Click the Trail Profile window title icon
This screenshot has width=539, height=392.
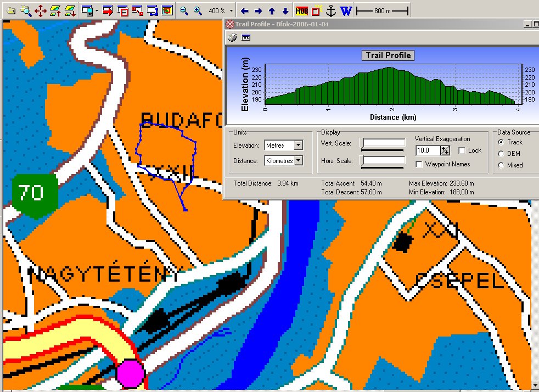point(229,24)
